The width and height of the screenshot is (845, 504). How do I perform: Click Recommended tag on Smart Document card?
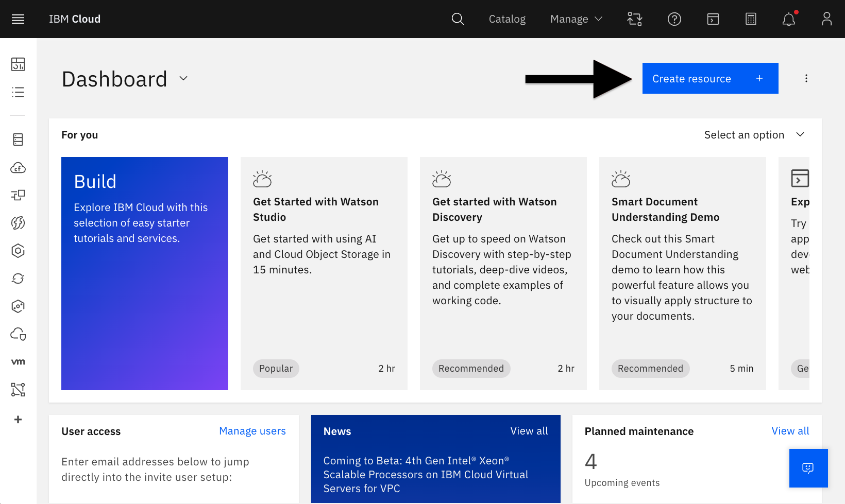[x=650, y=369]
